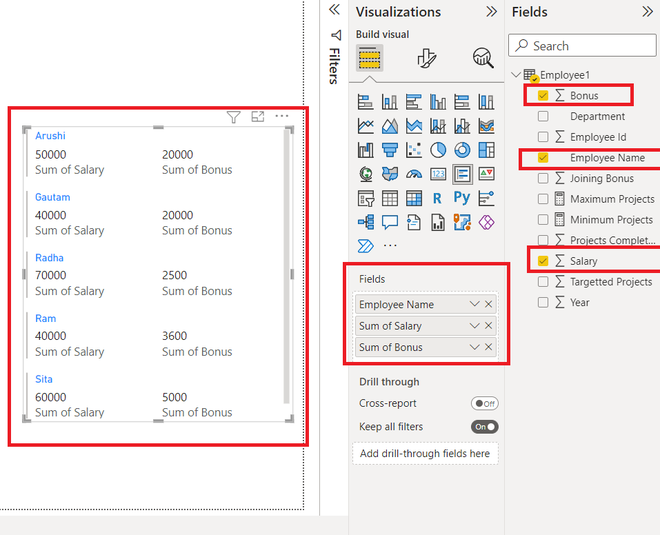Select the Gauge visual
Screen dimensions: 660x535
(414, 174)
